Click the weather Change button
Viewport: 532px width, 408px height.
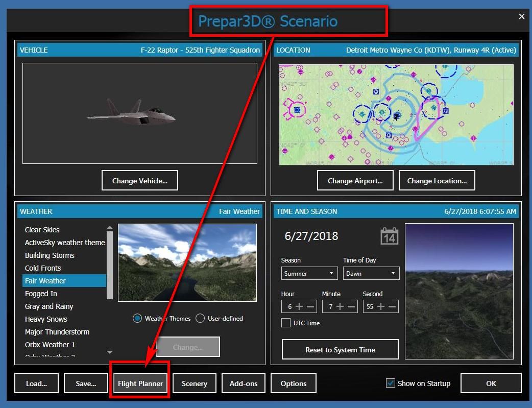tap(188, 347)
